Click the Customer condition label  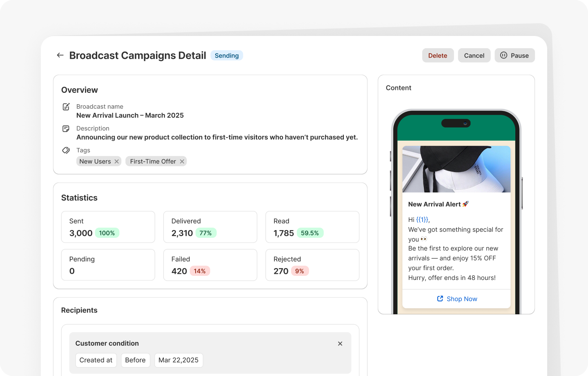coord(107,343)
